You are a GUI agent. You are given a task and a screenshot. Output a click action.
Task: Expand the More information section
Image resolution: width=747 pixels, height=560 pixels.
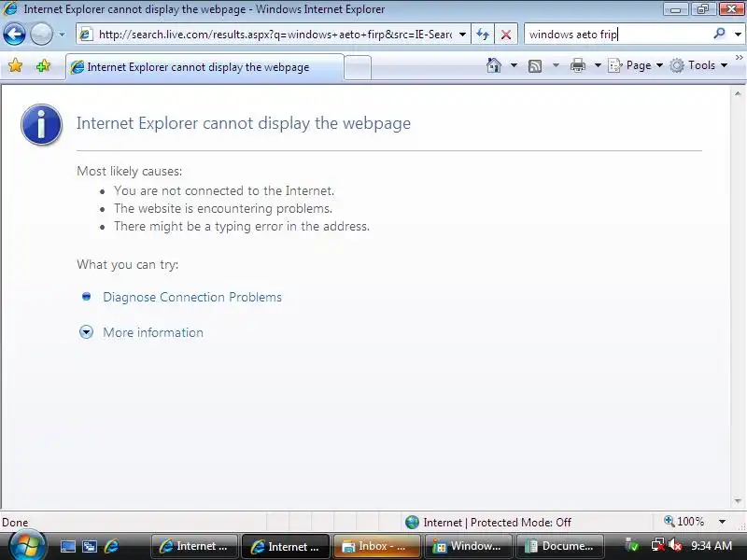coord(153,332)
